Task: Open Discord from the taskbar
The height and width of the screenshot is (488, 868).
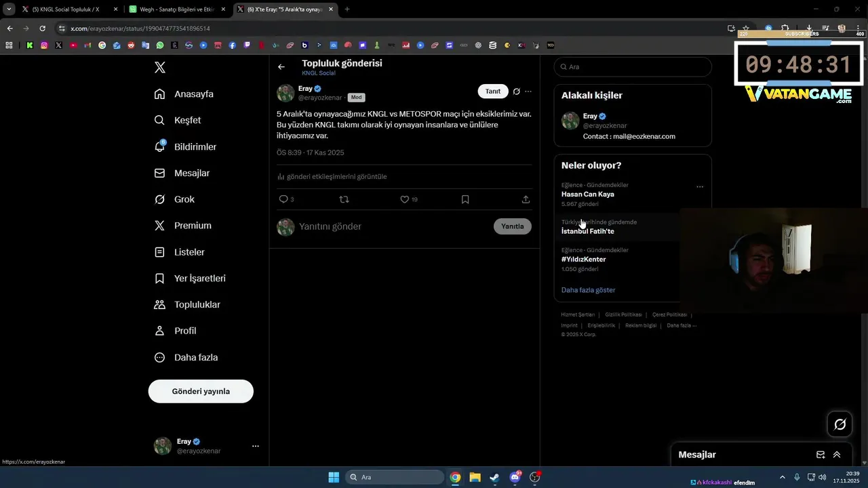Action: (x=515, y=477)
